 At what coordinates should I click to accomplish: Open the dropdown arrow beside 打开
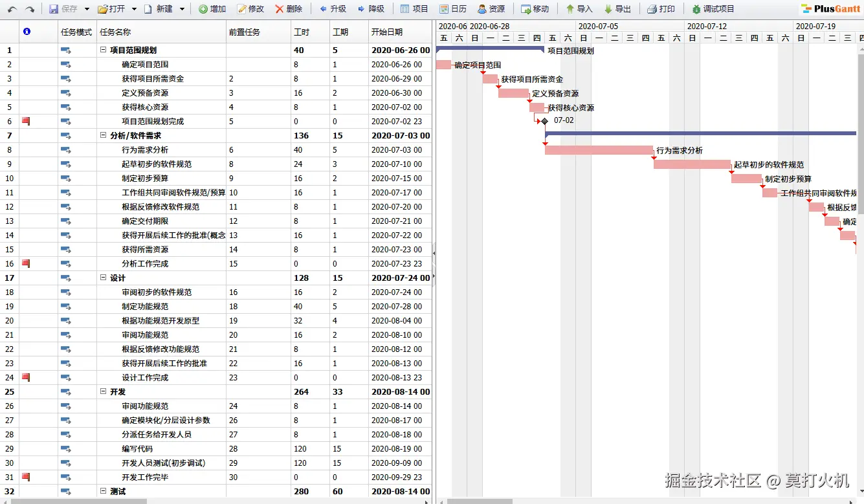click(x=134, y=9)
